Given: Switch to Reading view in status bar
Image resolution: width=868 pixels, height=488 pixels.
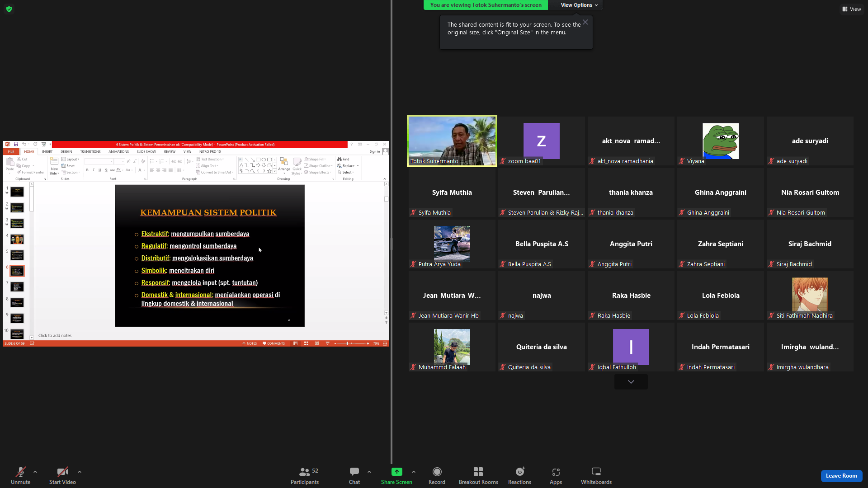Looking at the screenshot, I should point(317,344).
